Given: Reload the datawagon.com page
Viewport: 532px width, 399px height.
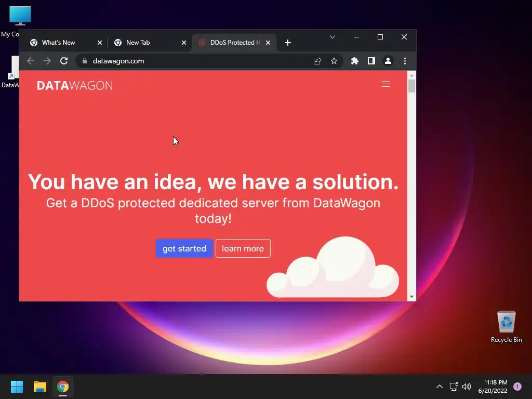Looking at the screenshot, I should tap(64, 61).
